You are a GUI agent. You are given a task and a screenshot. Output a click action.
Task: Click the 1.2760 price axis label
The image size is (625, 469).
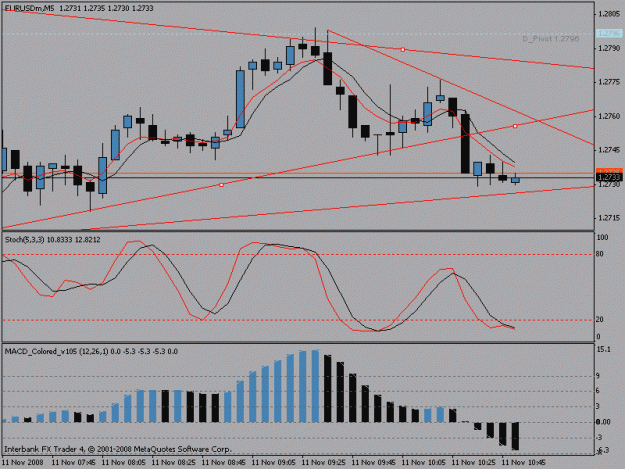(x=609, y=116)
